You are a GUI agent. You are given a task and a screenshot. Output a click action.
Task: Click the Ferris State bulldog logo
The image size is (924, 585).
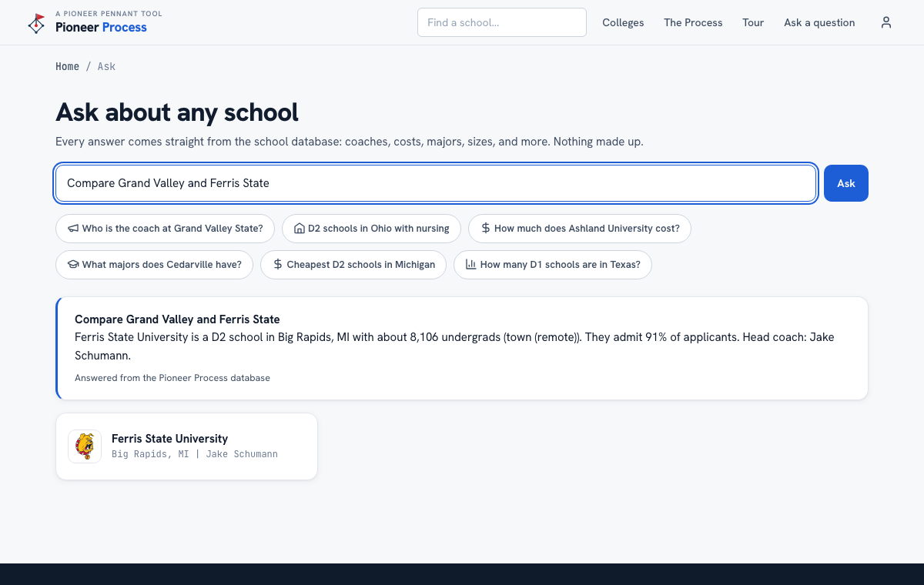pyautogui.click(x=85, y=446)
